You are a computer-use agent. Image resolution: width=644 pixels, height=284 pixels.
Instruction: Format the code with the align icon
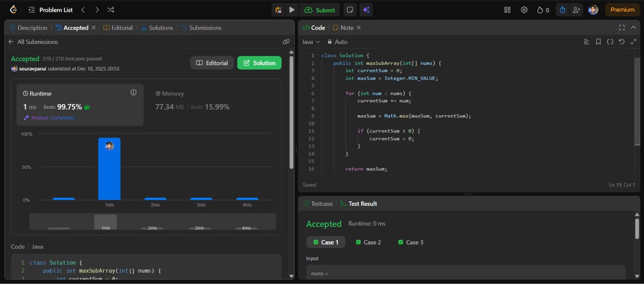click(586, 41)
